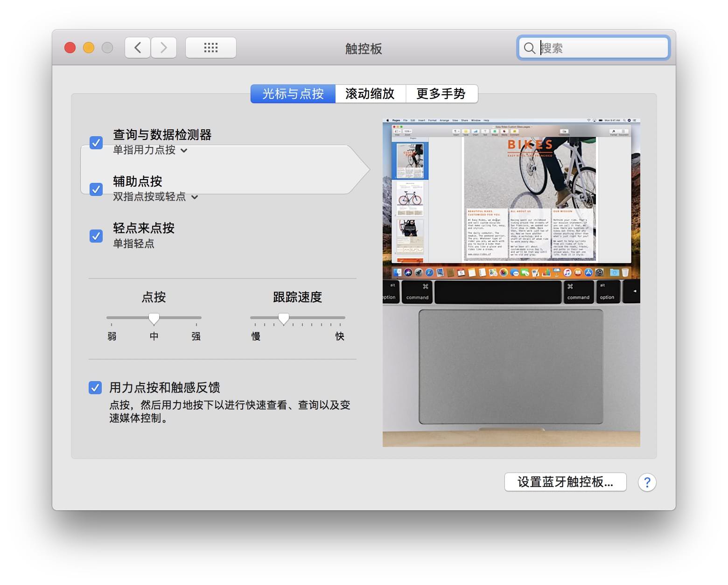
Task: Disable the 轻点来点按 checkbox
Action: (96, 236)
